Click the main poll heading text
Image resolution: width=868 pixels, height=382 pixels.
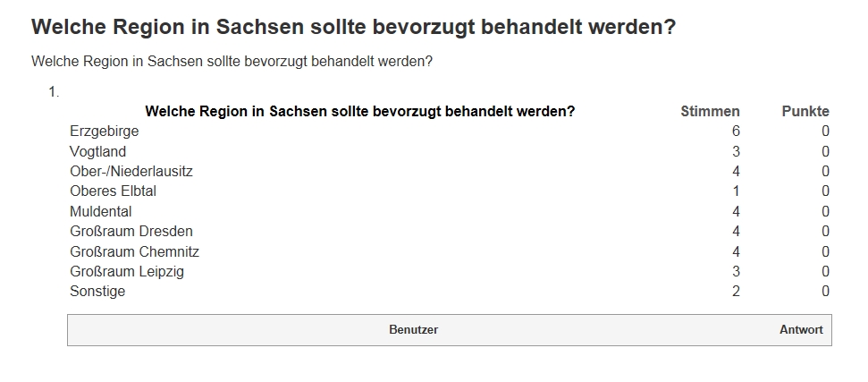(x=353, y=27)
